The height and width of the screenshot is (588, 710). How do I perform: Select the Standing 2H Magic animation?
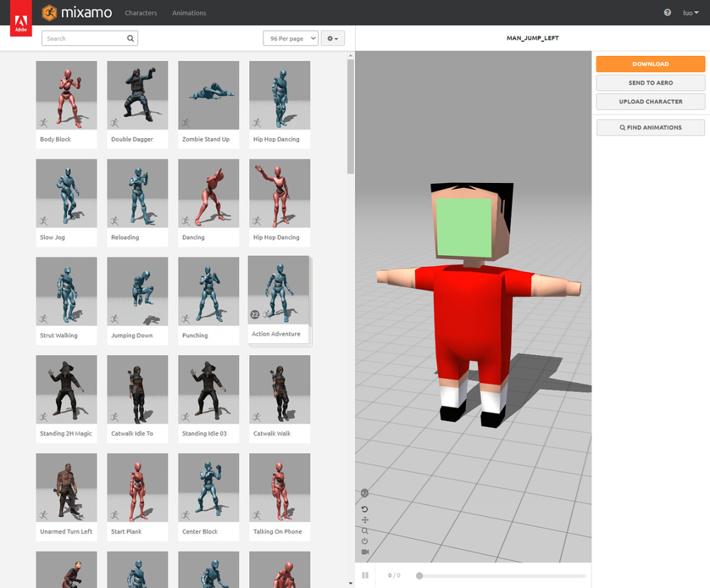pos(66,399)
